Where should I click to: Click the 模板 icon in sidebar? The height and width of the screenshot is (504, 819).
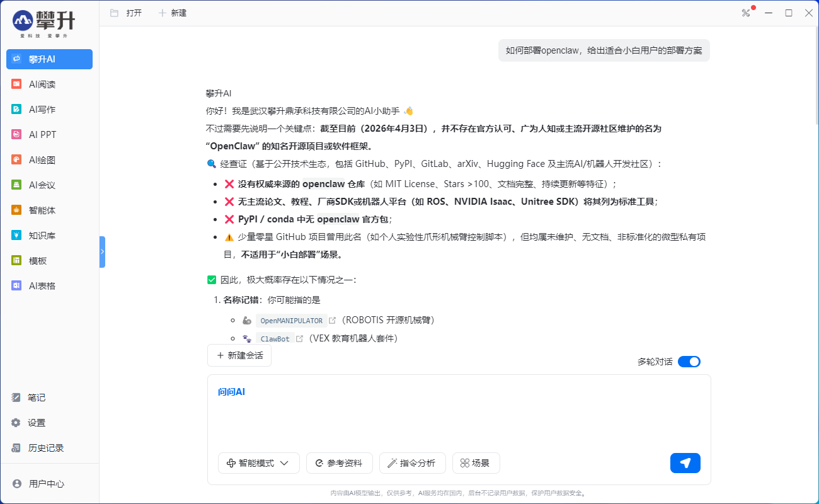[16, 261]
